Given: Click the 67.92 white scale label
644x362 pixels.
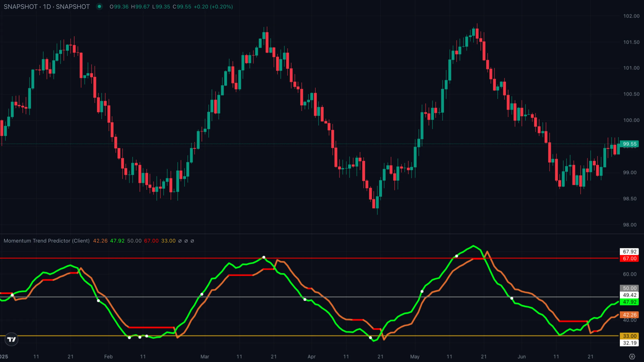Looking at the screenshot, I should click(x=630, y=252).
